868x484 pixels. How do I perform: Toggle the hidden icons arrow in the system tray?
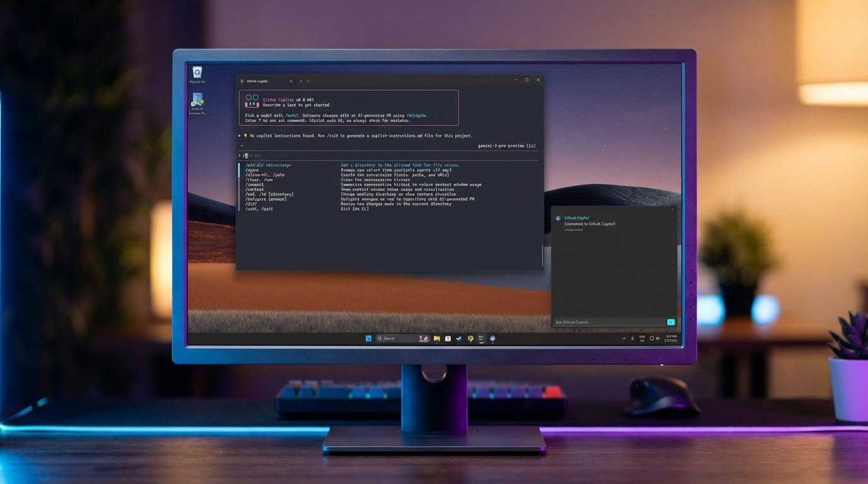coord(624,338)
